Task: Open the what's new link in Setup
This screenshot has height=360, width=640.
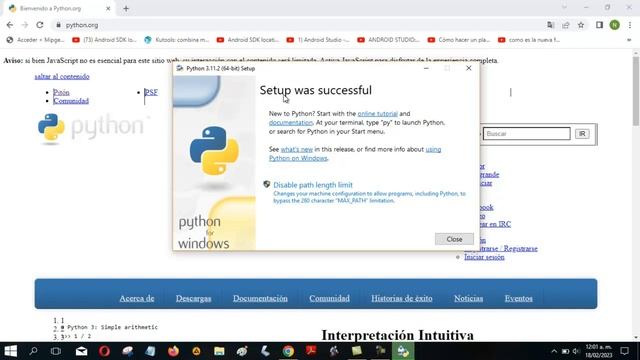Action: (x=297, y=149)
